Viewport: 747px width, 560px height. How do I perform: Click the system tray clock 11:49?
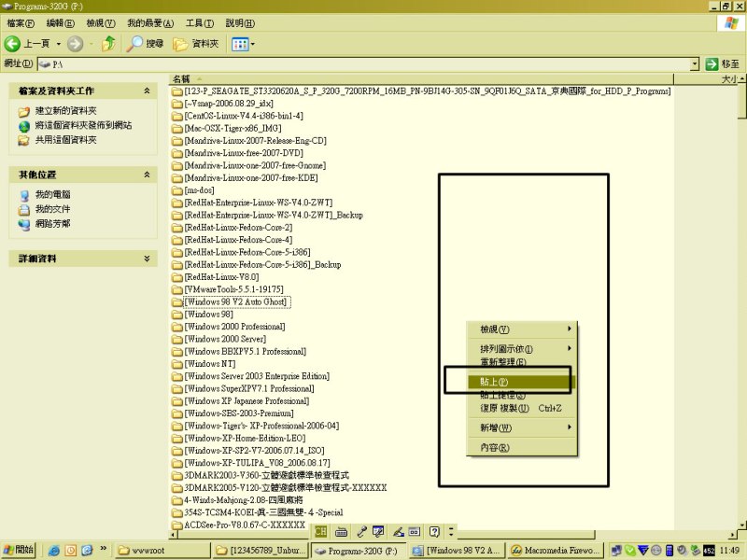[730, 551]
